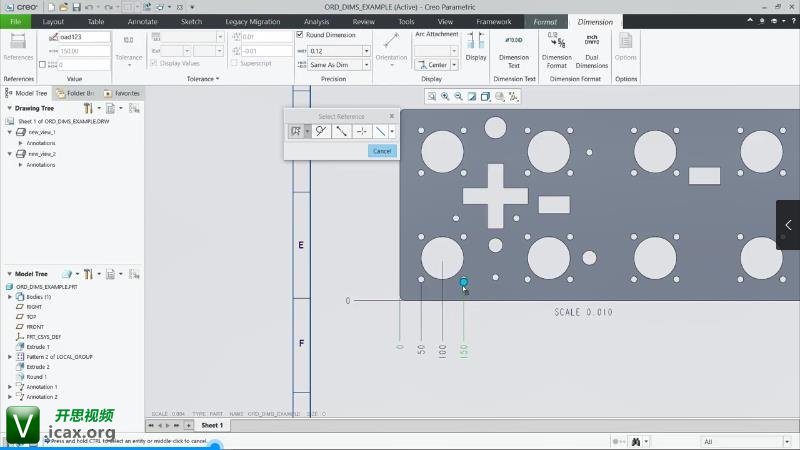
Task: Click the Sheet 1 tab
Action: click(x=212, y=425)
